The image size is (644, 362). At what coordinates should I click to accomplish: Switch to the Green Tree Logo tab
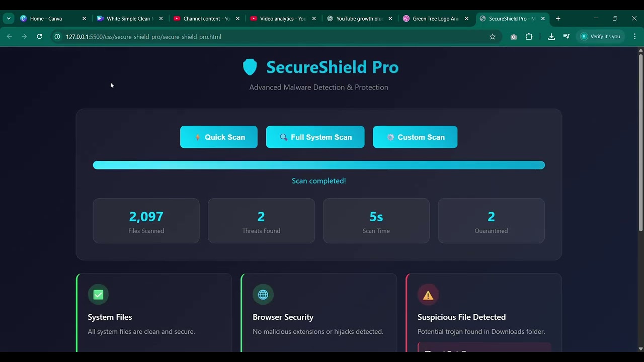[436, 19]
